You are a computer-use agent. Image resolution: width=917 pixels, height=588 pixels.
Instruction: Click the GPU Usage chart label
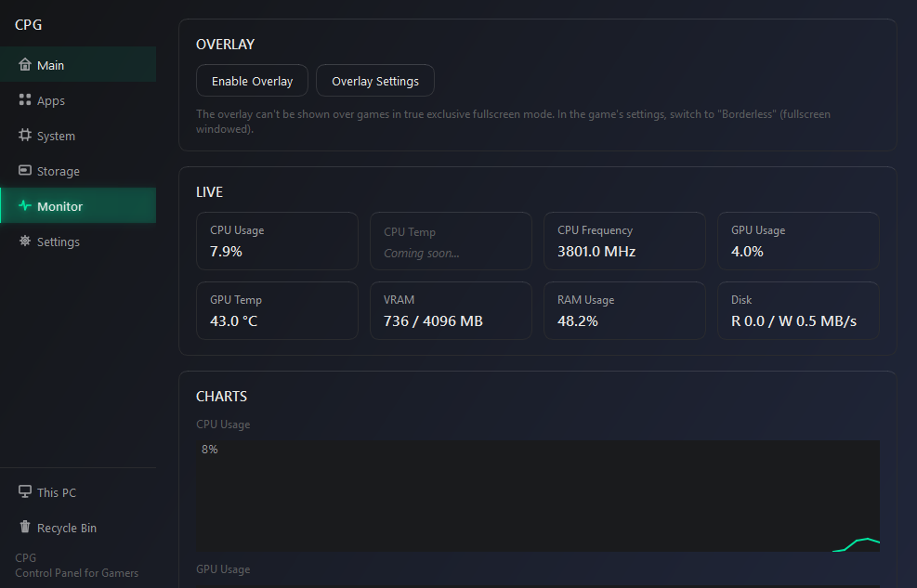(223, 569)
